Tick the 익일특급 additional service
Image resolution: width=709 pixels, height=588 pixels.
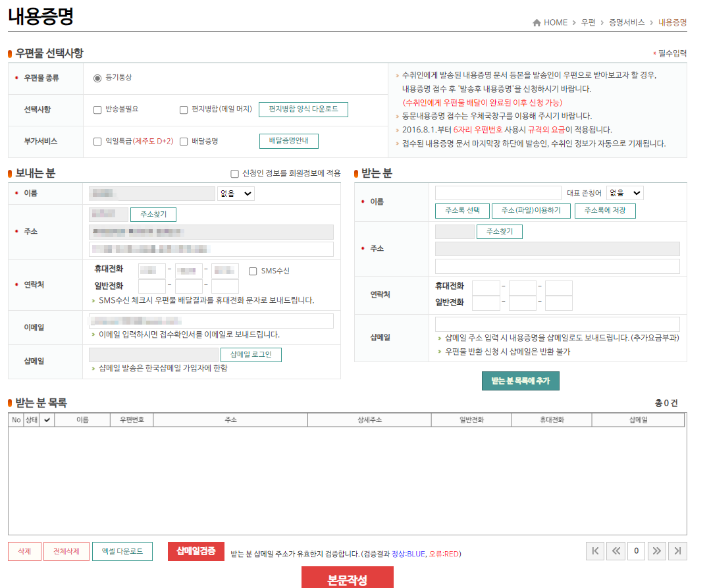(97, 142)
